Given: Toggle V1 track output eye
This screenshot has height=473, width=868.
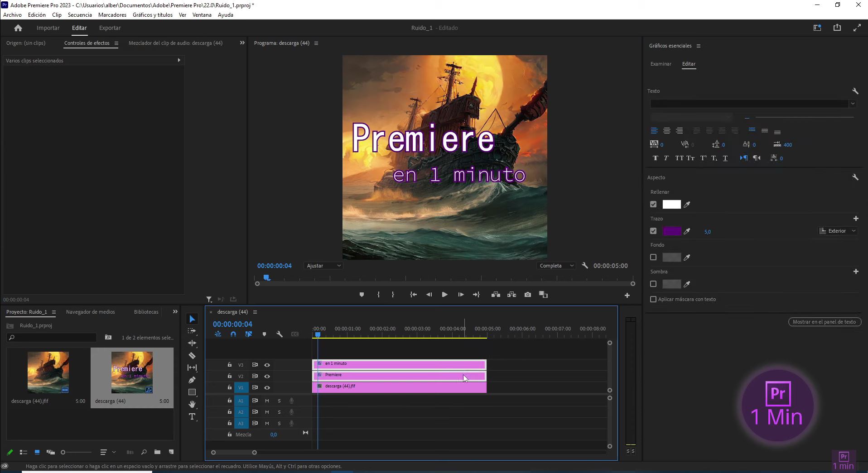Looking at the screenshot, I should (x=267, y=387).
